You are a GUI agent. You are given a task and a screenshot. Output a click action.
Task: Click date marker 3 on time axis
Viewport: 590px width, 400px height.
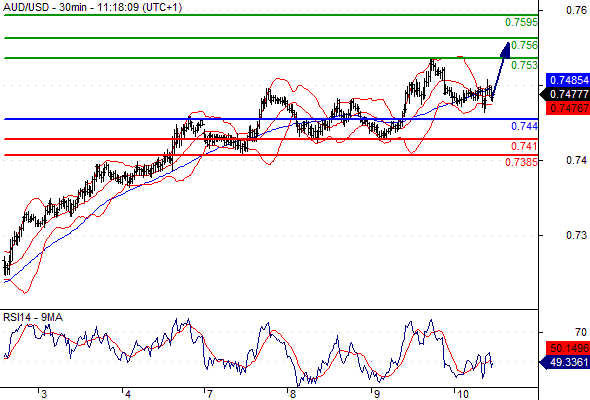(x=44, y=394)
